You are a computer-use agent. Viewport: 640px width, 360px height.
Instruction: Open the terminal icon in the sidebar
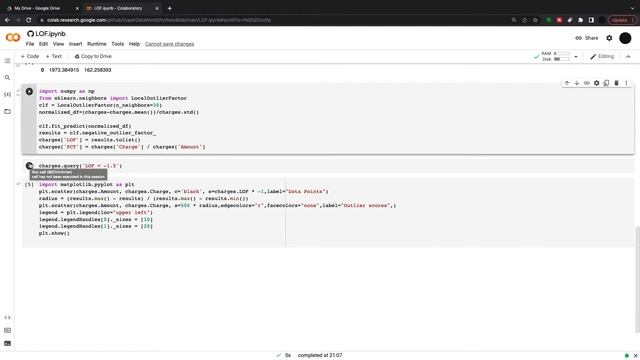(7, 343)
